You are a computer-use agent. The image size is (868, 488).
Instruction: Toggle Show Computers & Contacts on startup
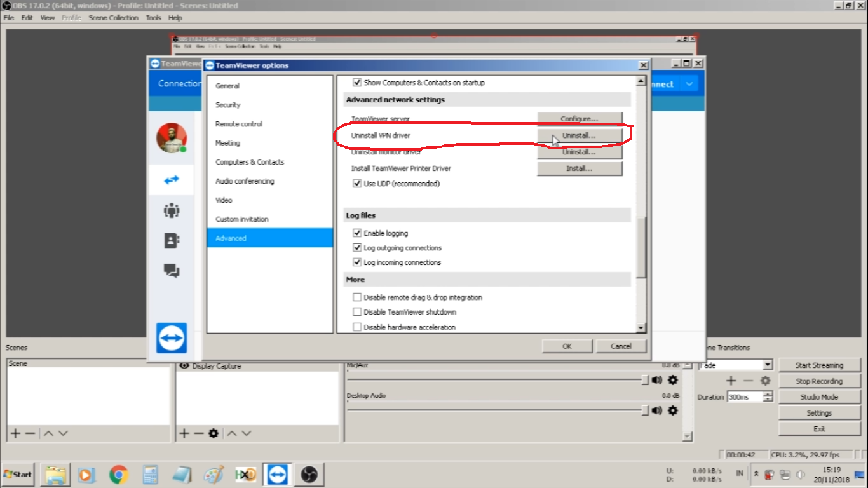pyautogui.click(x=357, y=83)
